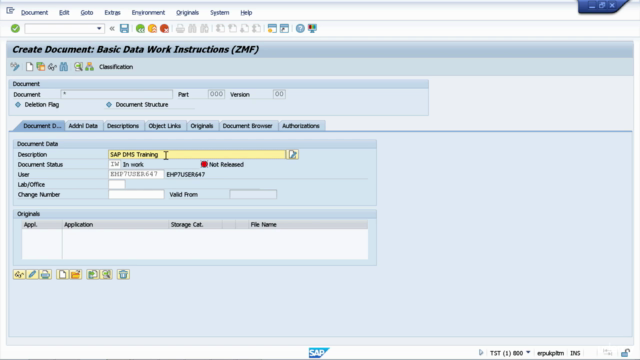Open the Edit menu
Image resolution: width=640 pixels, height=360 pixels.
(64, 13)
